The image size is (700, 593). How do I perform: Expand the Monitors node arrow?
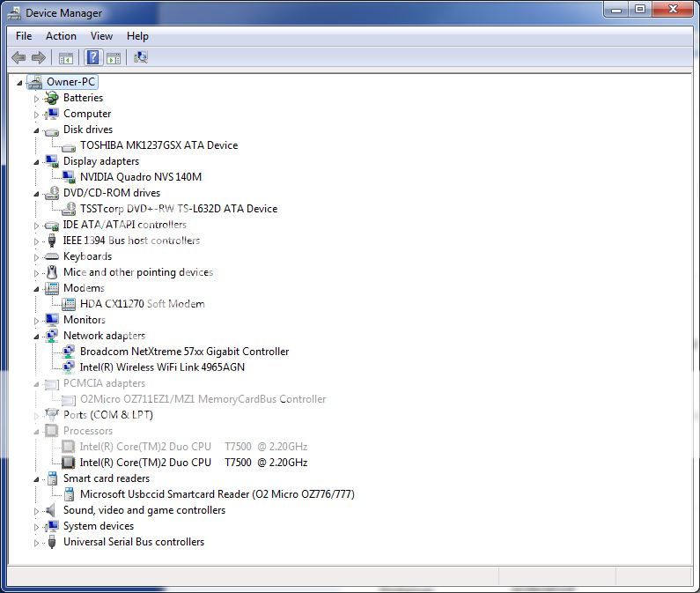[36, 321]
